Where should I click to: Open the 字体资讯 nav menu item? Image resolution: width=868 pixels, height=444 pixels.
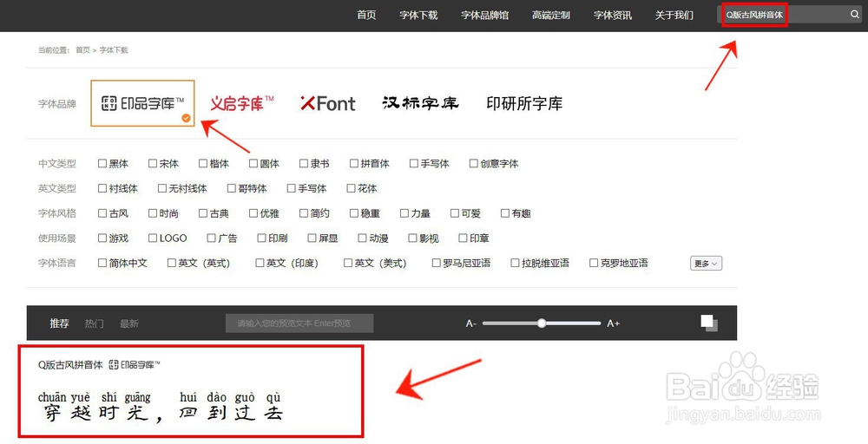tap(613, 15)
